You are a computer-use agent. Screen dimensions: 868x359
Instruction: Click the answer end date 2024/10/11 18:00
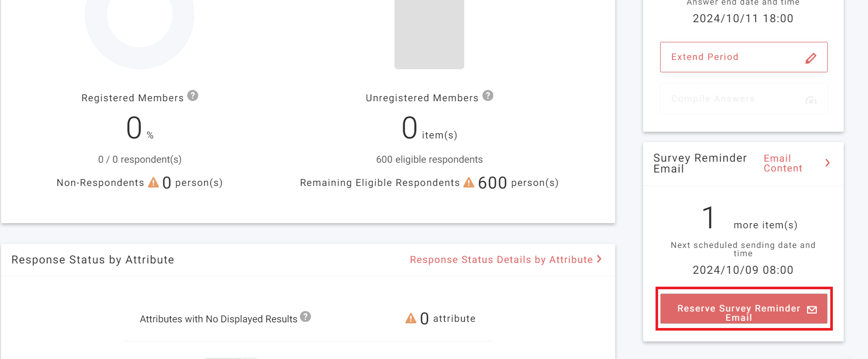tap(743, 19)
